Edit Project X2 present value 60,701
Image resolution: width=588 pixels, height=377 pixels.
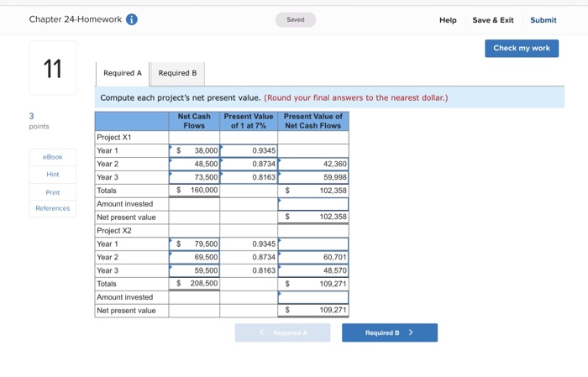point(313,258)
